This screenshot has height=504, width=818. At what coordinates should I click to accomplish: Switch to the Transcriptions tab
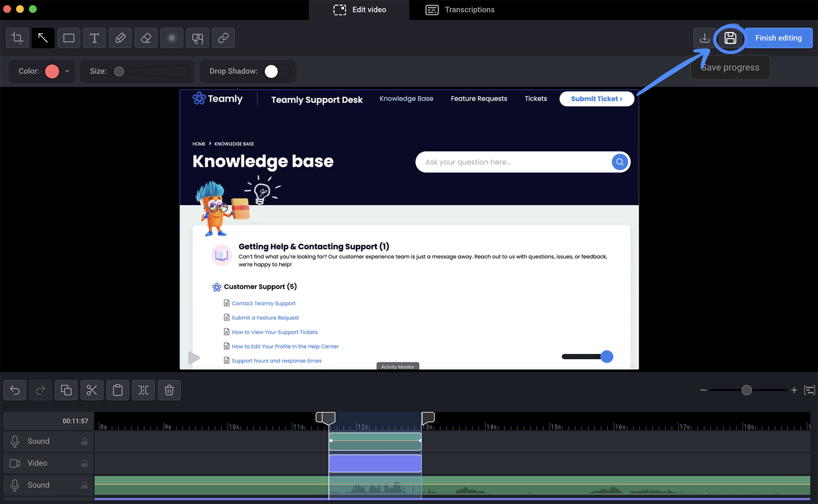coord(460,10)
